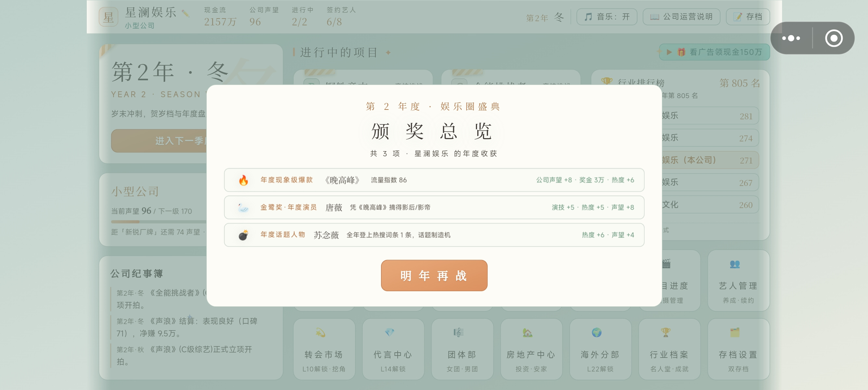
Task: Open 团体部 girl and boy group panel
Action: tap(462, 350)
